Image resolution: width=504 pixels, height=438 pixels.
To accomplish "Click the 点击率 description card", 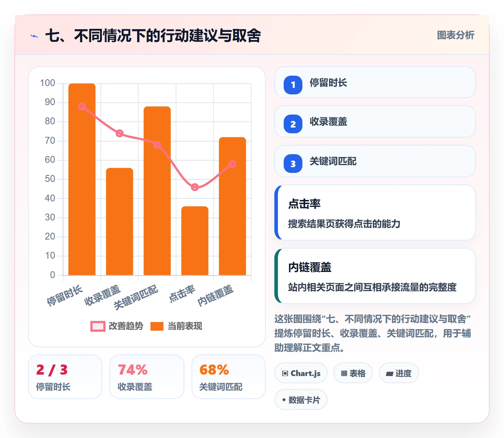I will tap(375, 213).
